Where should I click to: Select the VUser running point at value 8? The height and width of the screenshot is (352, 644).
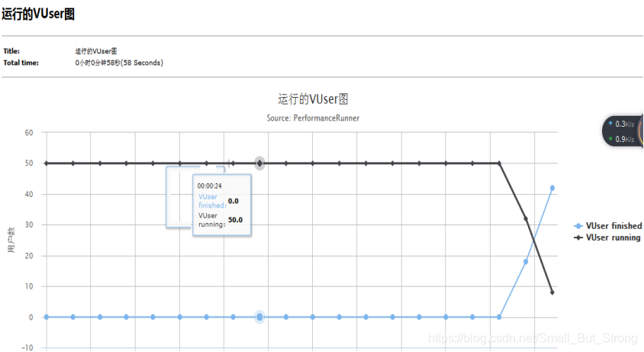coord(552,292)
